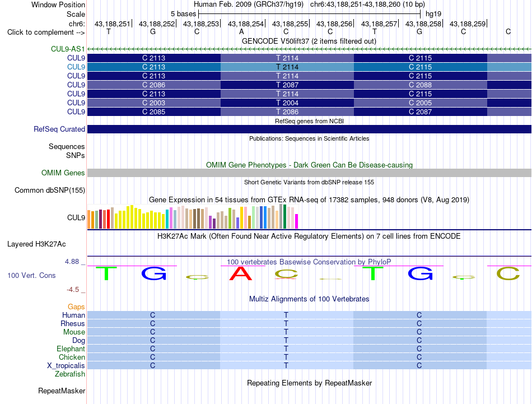532x404 pixels.
Task: Click base A in the sequence row
Action: pyautogui.click(x=241, y=31)
